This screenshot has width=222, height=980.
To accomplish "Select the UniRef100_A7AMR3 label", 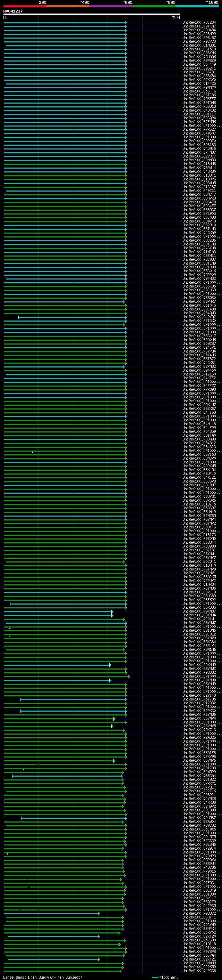I will pyautogui.click(x=199, y=856).
